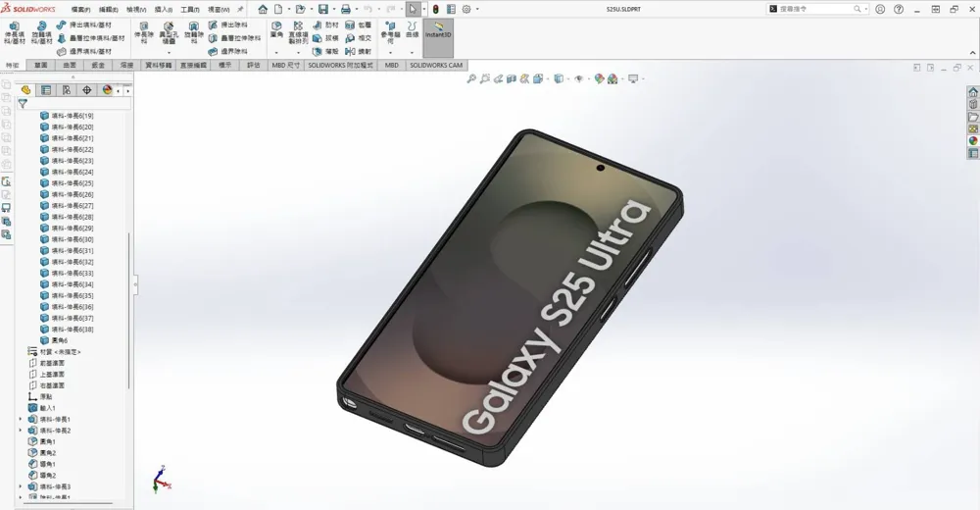Open the file properties list icon
The height and width of the screenshot is (510, 980).
(x=451, y=10)
